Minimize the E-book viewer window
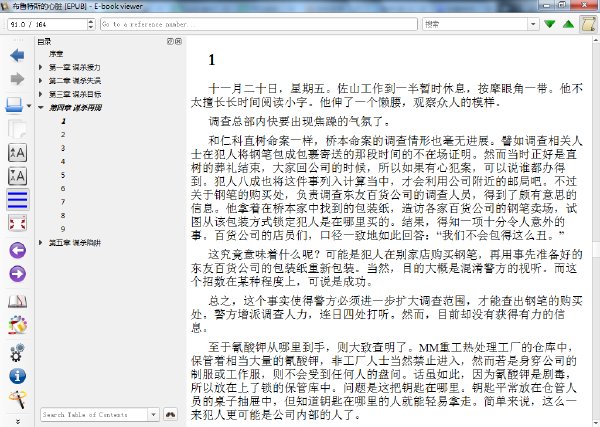Image resolution: width=600 pixels, height=427 pixels. [x=547, y=5]
